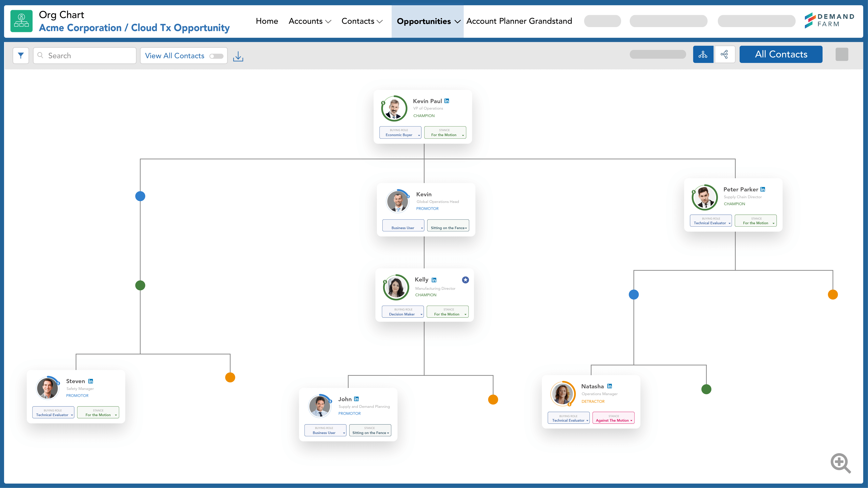Click the download/export icon
This screenshot has height=488, width=868.
tap(238, 55)
